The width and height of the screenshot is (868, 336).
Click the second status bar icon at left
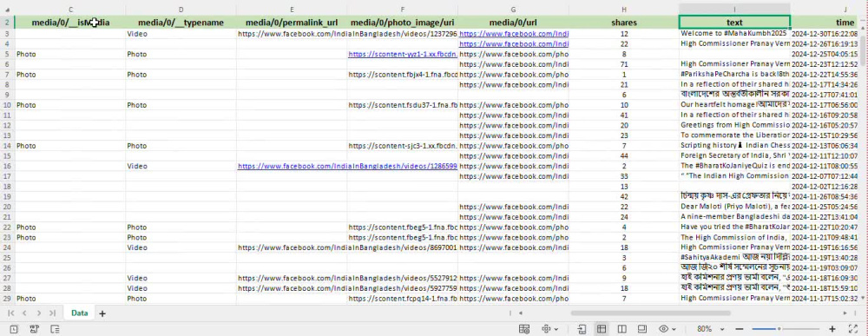coord(35,329)
